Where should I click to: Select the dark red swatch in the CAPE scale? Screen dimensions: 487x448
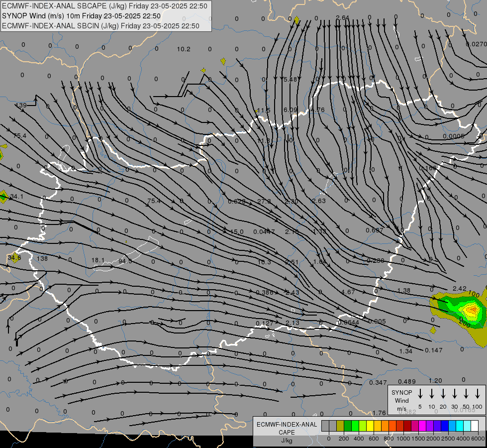(x=407, y=426)
